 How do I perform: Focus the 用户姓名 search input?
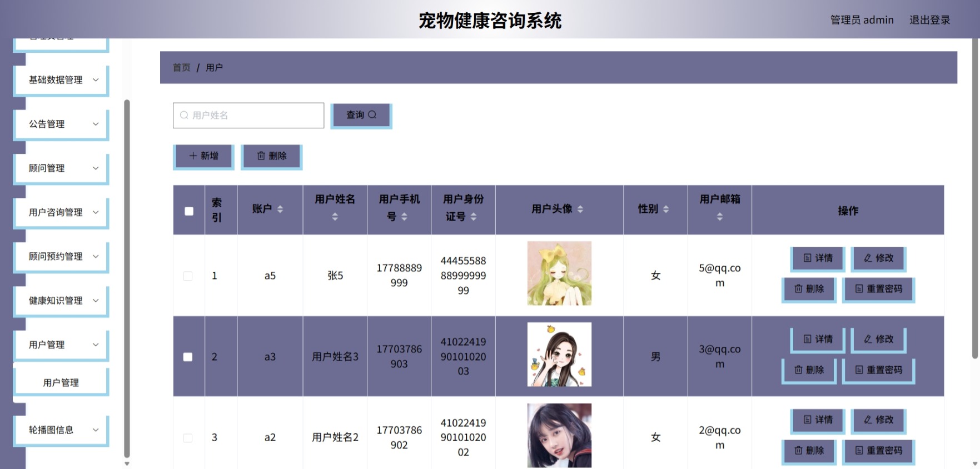tap(248, 115)
